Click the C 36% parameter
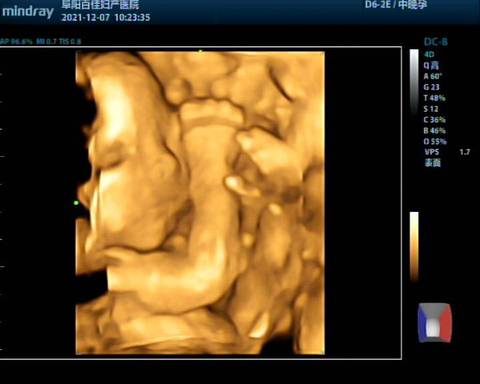This screenshot has width=480, height=384. click(x=434, y=120)
